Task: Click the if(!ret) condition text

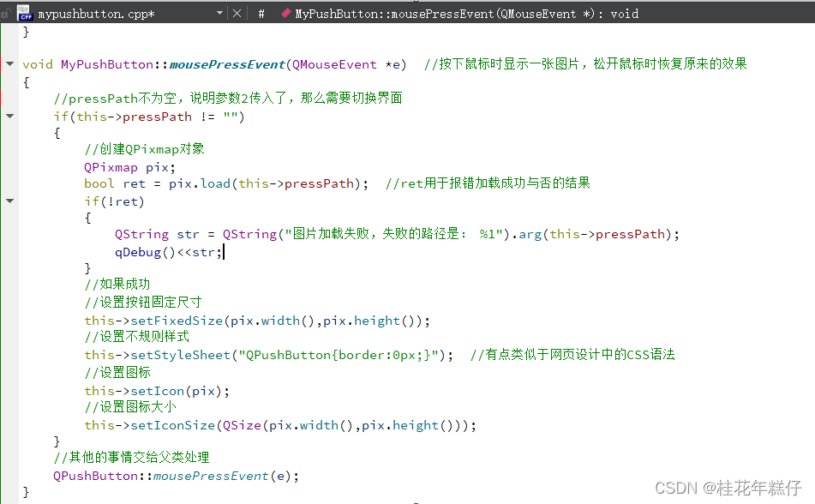Action: point(114,201)
